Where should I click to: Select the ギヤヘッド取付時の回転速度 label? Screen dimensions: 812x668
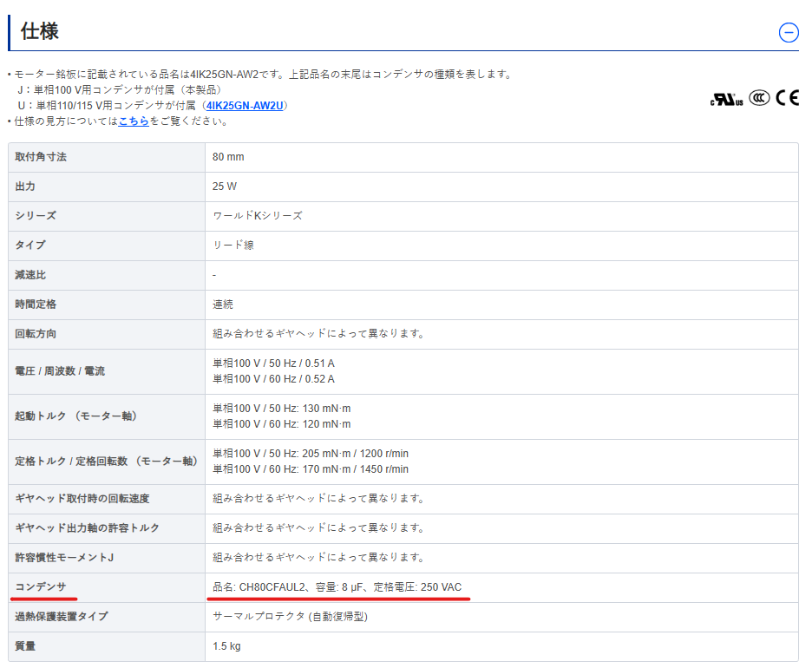[x=82, y=499]
